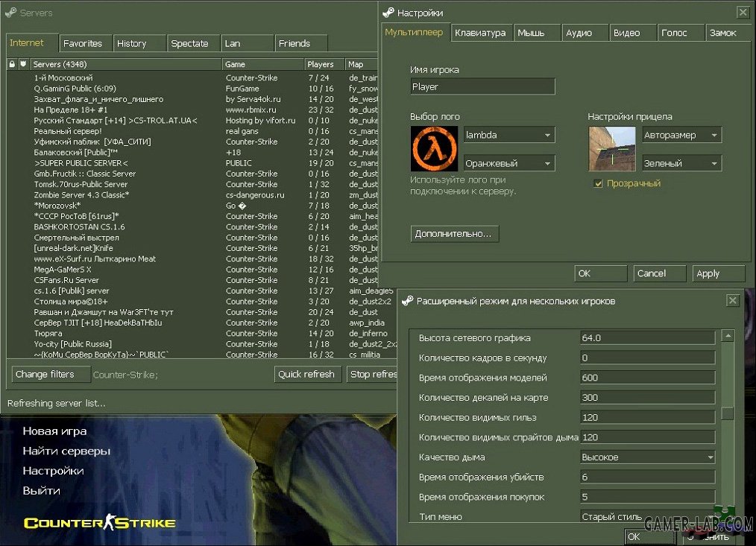The image size is (756, 546).
Task: Open the lambda logo dropdown
Action: point(509,135)
